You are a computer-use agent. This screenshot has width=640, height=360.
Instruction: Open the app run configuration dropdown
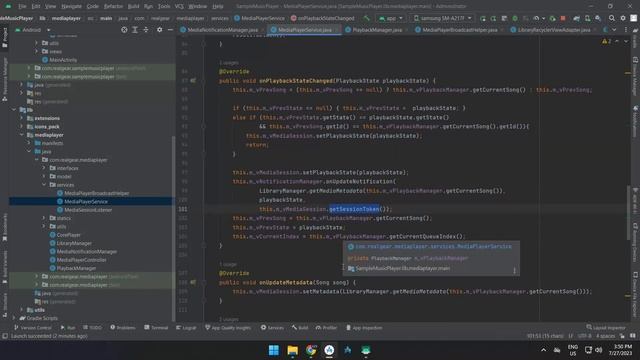(x=391, y=18)
